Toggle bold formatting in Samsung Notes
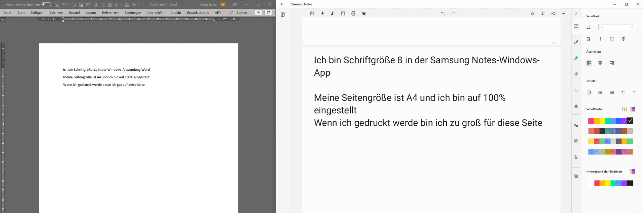This screenshot has width=644, height=213. 589,39
